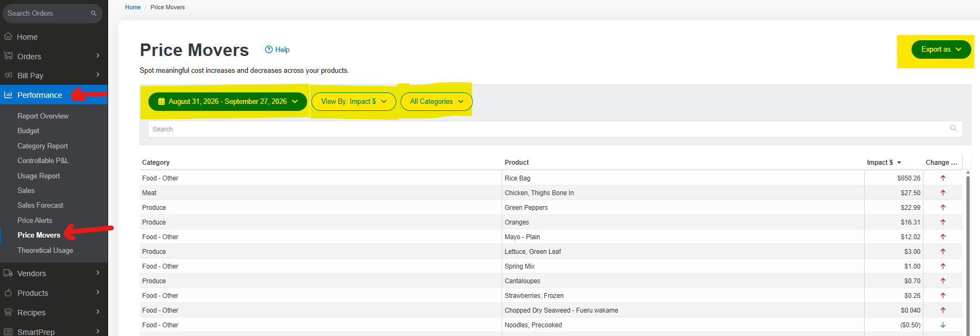Expand the Vendors submenu chevron
Viewport: 980px width, 336px height.
[98, 272]
